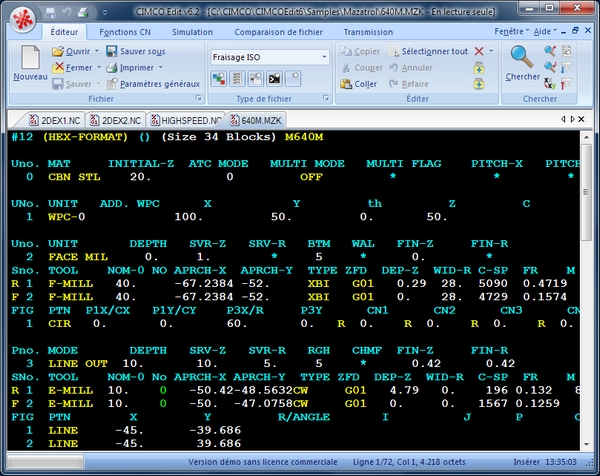
Task: Click the Coller paste button
Action: (359, 84)
